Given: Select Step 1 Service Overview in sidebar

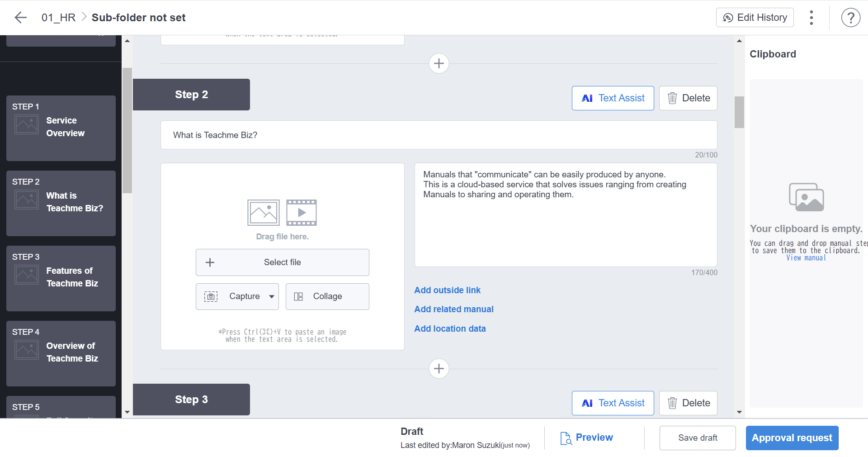Looking at the screenshot, I should point(61,128).
